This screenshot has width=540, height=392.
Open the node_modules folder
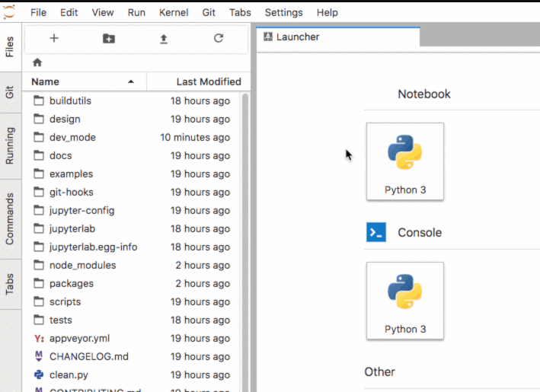coord(82,265)
